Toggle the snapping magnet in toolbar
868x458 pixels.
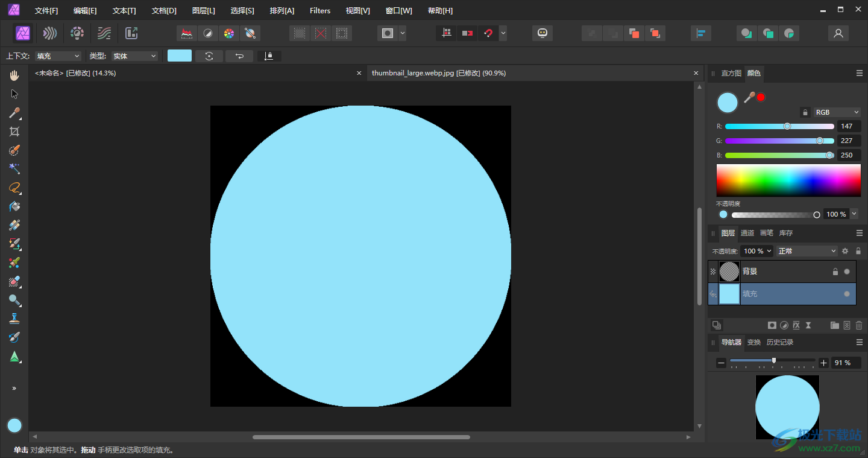coord(488,33)
